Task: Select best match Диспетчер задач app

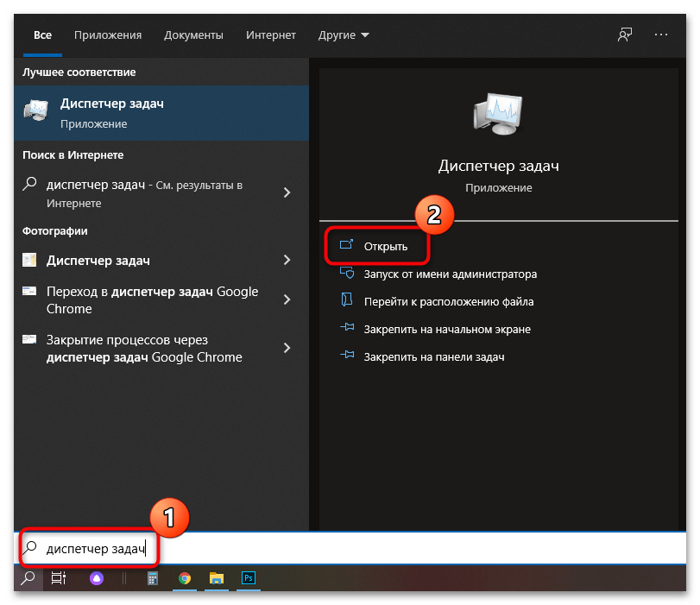Action: (161, 113)
